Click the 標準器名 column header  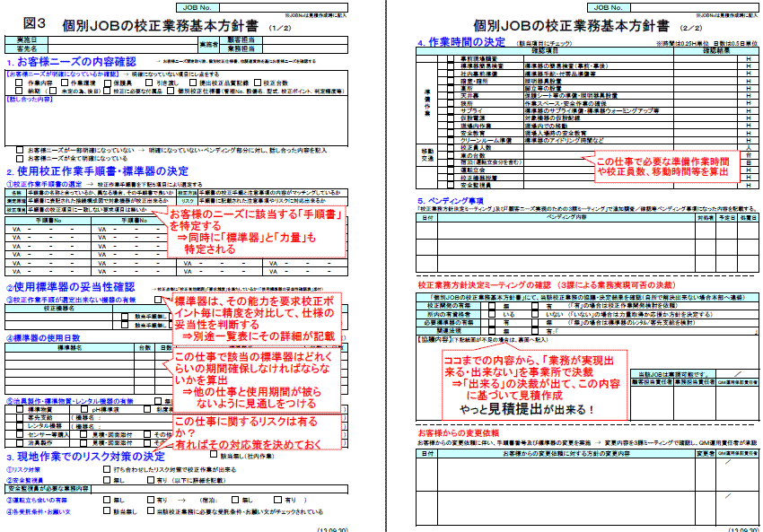(70, 348)
